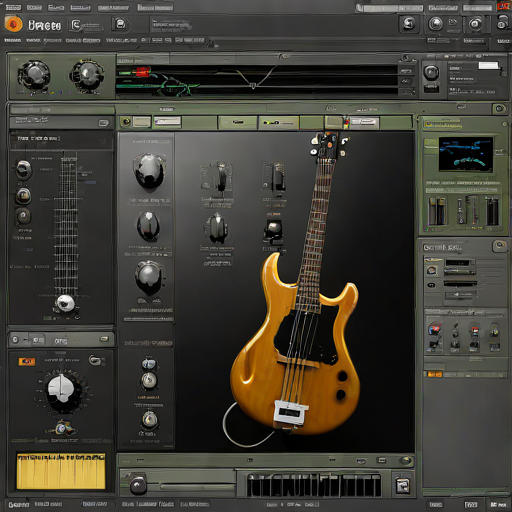Click the piano keyboard strip below the guitar
The image size is (512, 512).
(x=313, y=485)
